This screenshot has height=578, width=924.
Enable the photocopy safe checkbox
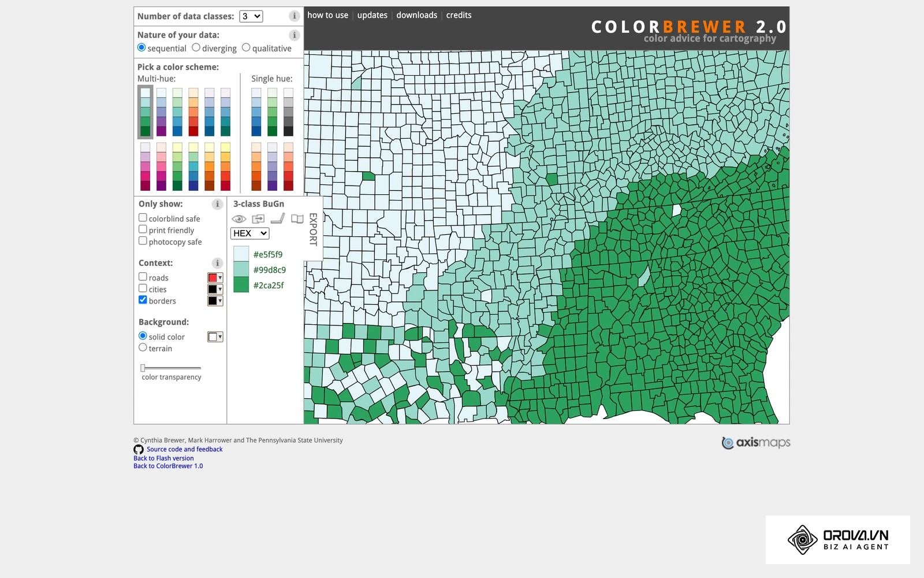[x=143, y=241]
